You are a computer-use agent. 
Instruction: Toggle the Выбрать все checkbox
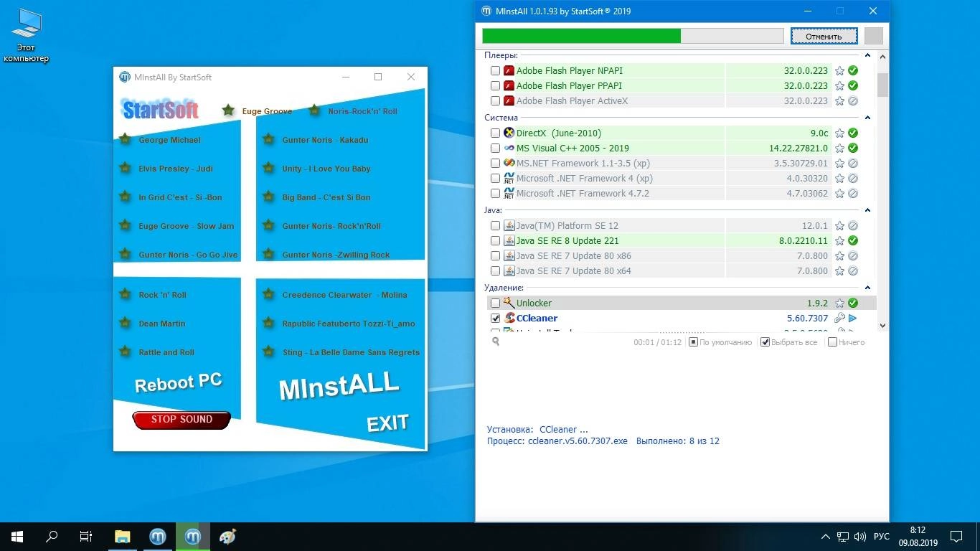(765, 342)
